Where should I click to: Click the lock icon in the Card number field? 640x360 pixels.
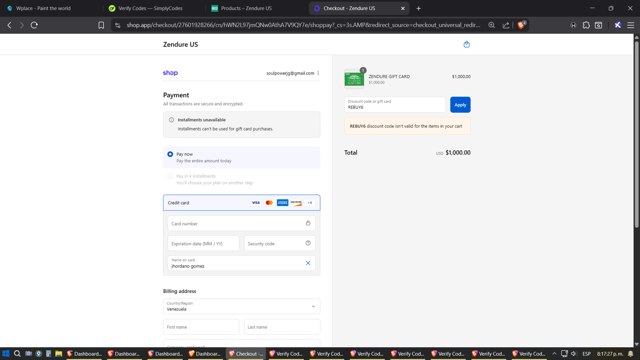[308, 223]
